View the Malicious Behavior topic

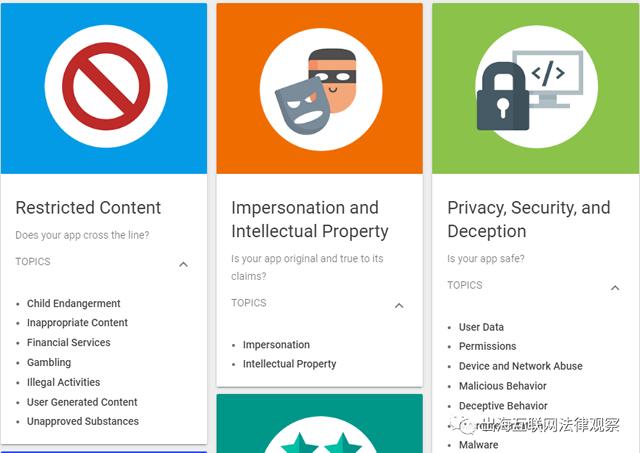click(x=503, y=386)
